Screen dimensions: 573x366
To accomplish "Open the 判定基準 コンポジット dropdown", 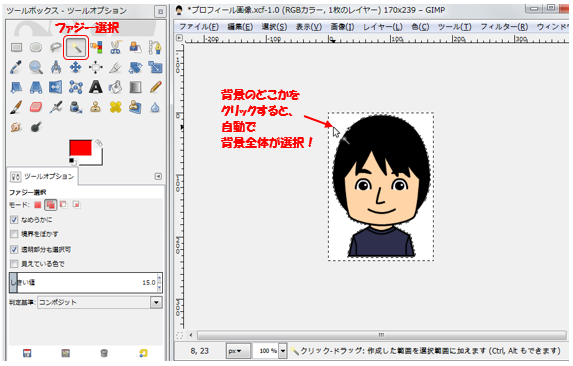I will [x=100, y=302].
